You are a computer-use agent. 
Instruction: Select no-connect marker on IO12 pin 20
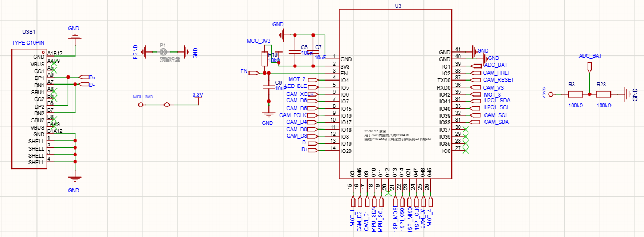(x=388, y=192)
